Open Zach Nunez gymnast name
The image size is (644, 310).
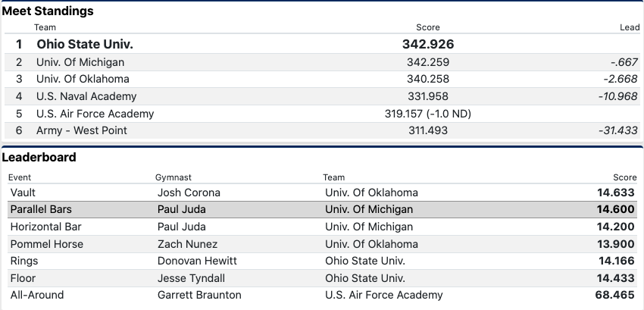(187, 244)
